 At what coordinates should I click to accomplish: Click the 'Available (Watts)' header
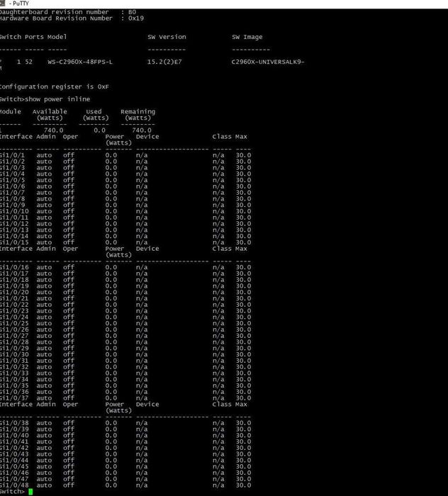click(50, 115)
